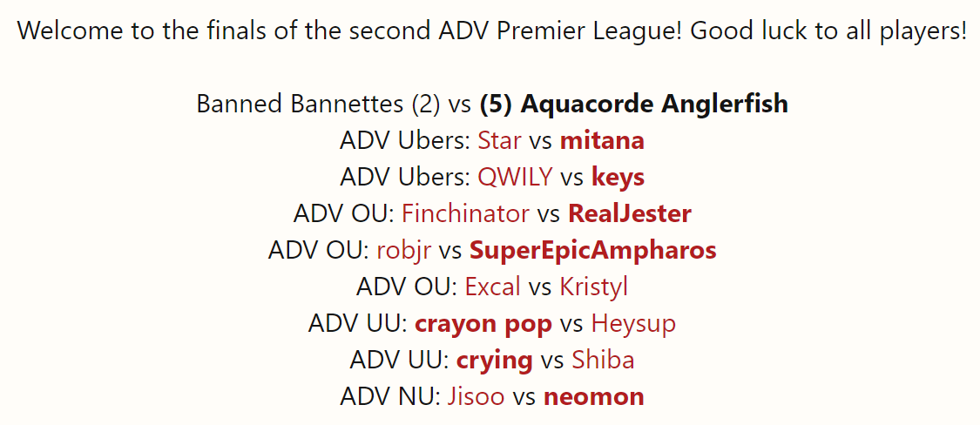
Task: Open Finchinator's profile
Action: click(x=465, y=214)
